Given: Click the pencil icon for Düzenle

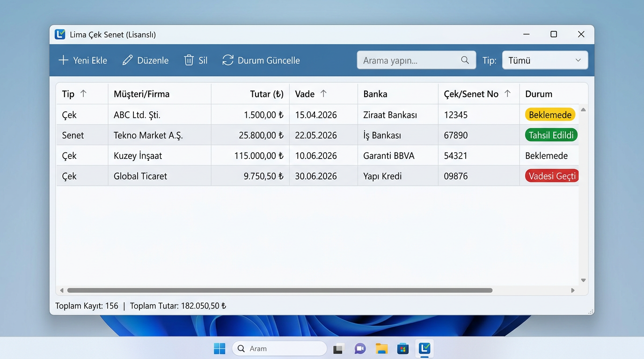Looking at the screenshot, I should pyautogui.click(x=127, y=60).
